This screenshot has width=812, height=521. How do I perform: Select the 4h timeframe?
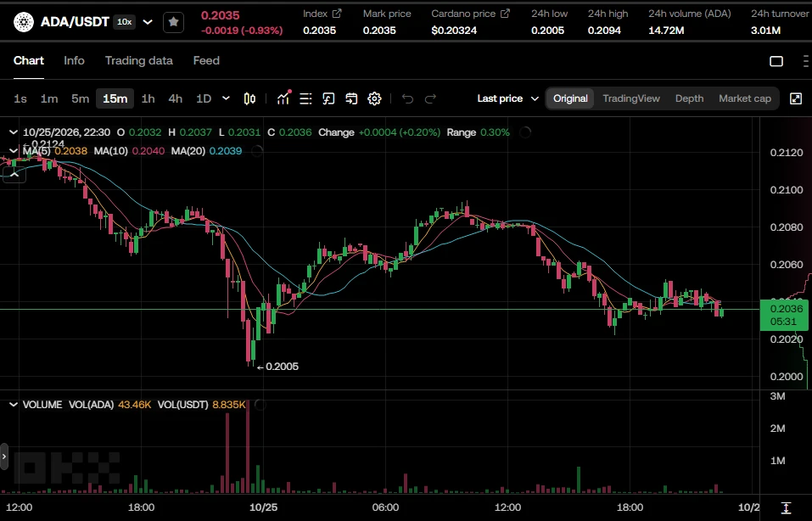point(175,98)
